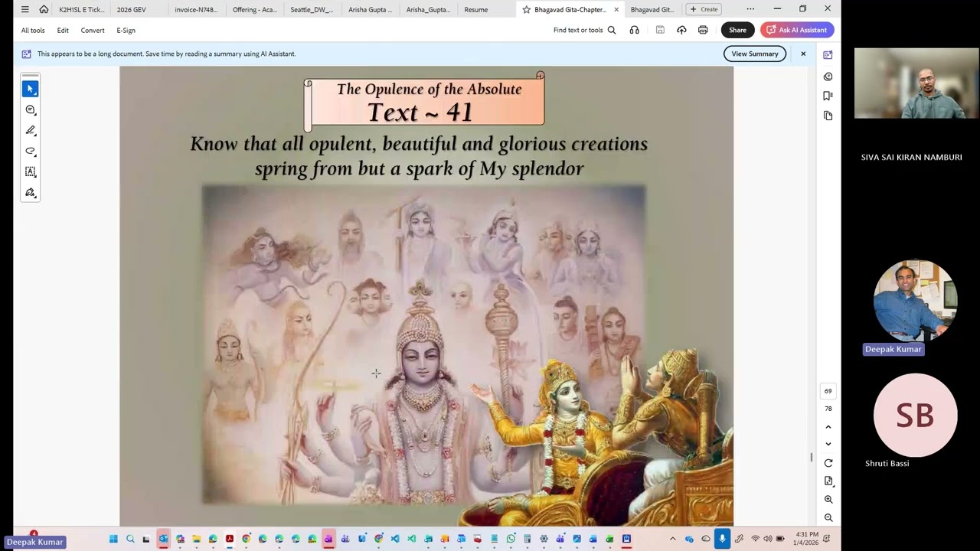The height and width of the screenshot is (551, 980).
Task: Click the View Summary button
Action: tap(755, 54)
